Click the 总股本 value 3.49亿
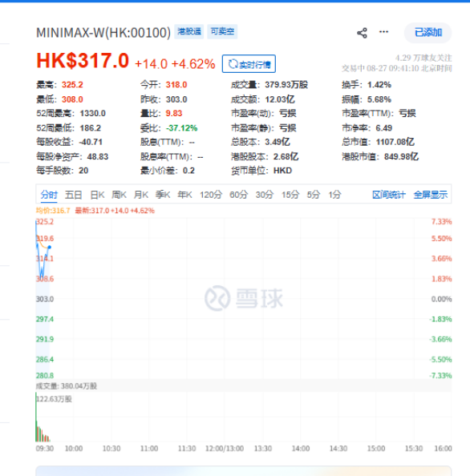This screenshot has height=476, width=470. 278,142
